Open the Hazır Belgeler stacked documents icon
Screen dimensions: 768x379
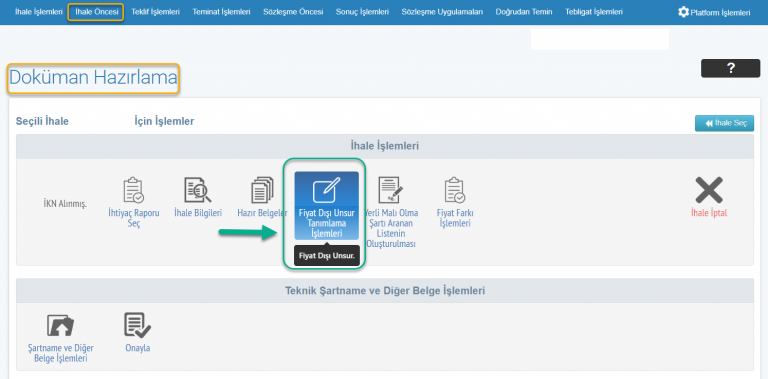(x=262, y=191)
